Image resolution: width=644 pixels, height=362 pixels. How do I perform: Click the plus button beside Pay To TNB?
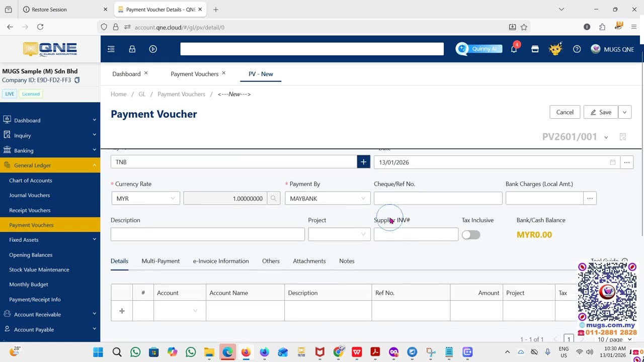363,162
